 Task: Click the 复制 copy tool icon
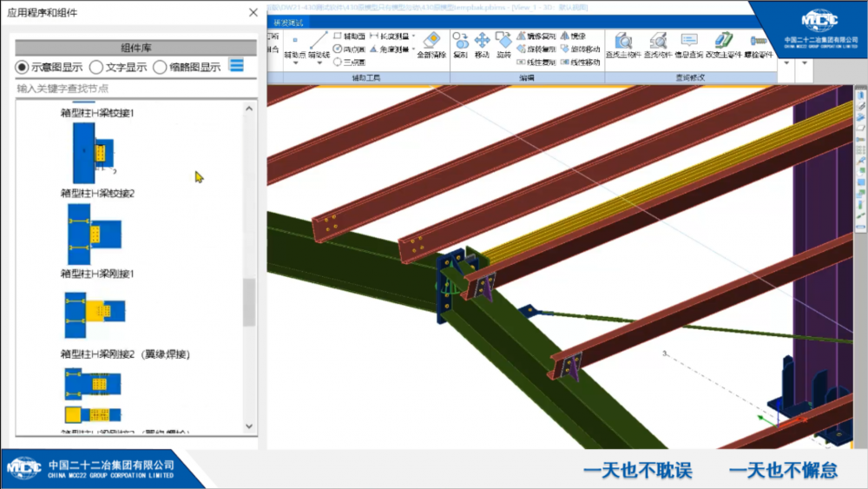point(460,41)
